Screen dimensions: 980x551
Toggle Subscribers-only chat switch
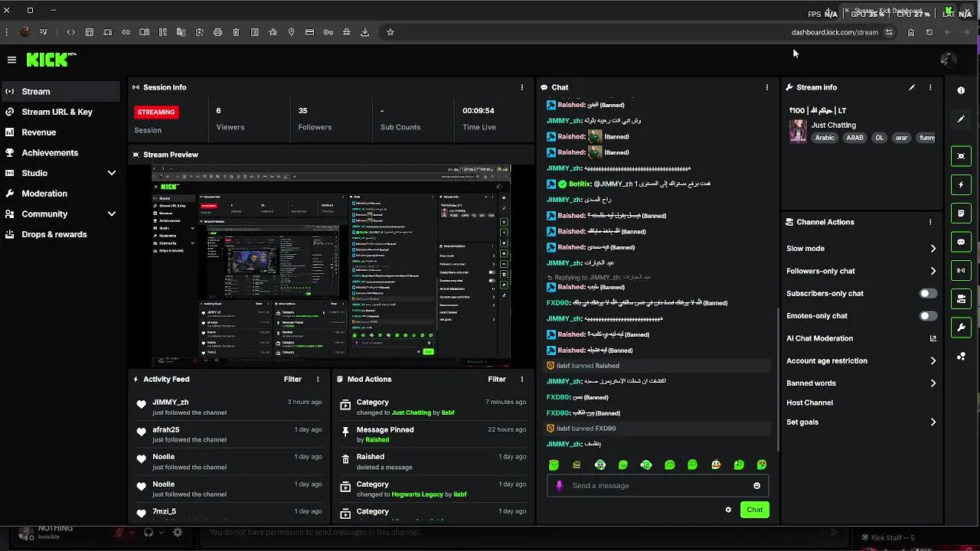click(x=928, y=293)
